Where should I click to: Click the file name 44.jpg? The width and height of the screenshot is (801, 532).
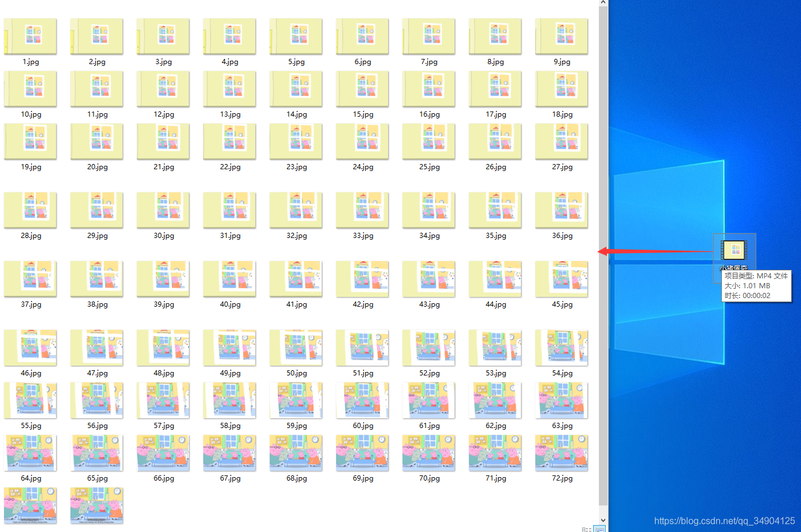coord(496,304)
